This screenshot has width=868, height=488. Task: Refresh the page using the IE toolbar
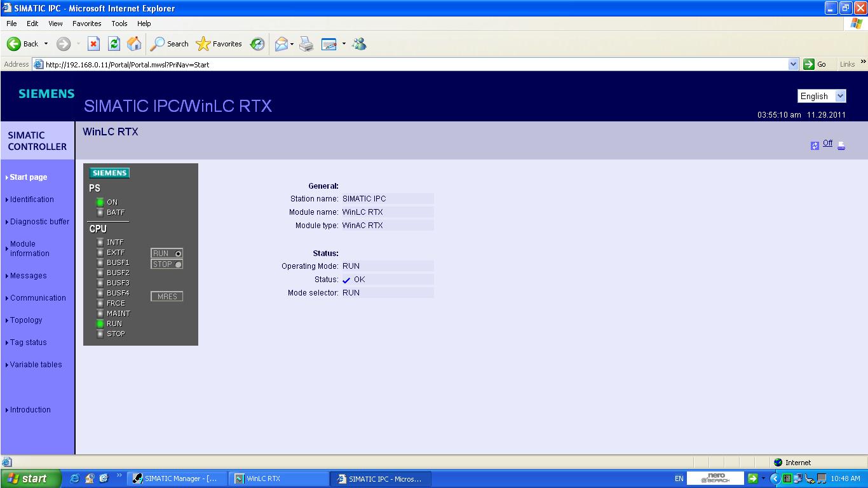point(114,44)
